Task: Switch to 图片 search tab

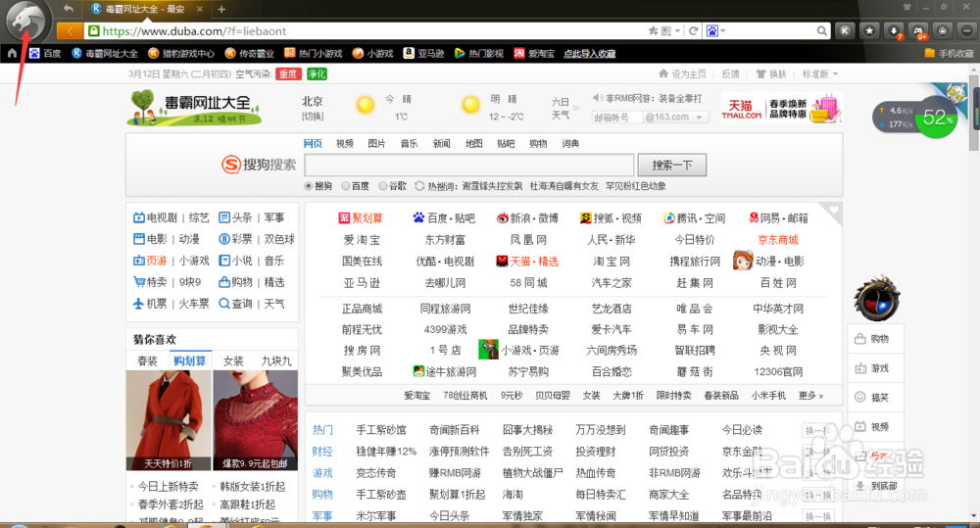Action: 376,143
